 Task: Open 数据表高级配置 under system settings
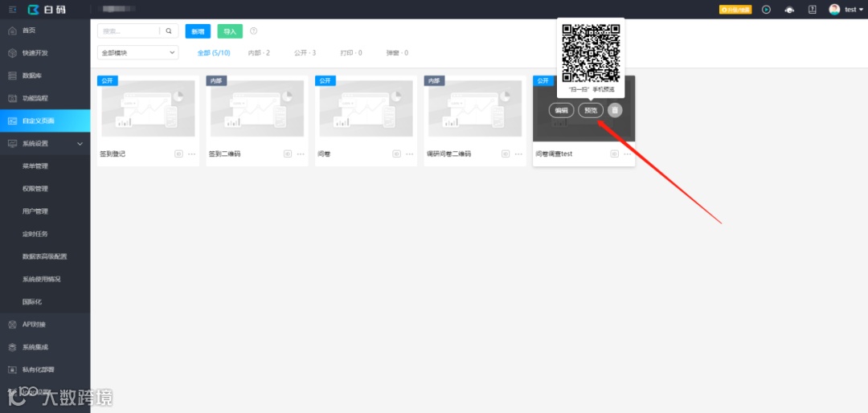point(45,257)
